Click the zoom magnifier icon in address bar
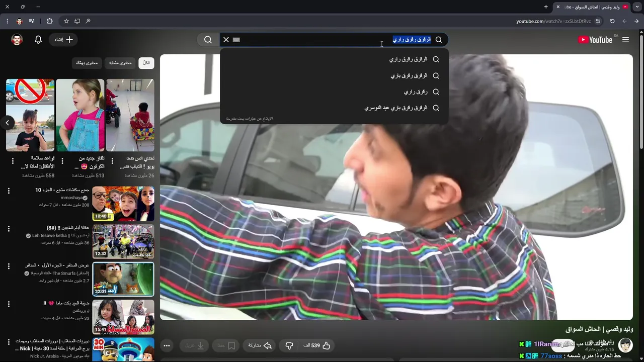Image resolution: width=644 pixels, height=362 pixels. click(88, 21)
